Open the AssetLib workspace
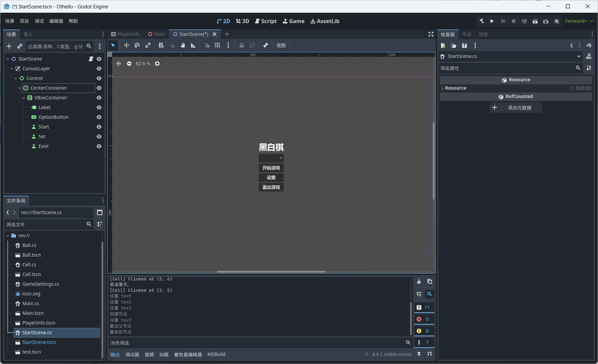 point(325,21)
